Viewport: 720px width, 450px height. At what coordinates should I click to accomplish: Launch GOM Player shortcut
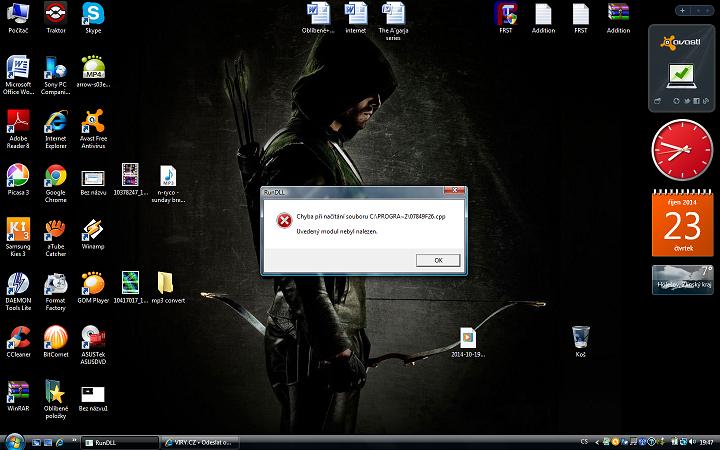click(93, 284)
